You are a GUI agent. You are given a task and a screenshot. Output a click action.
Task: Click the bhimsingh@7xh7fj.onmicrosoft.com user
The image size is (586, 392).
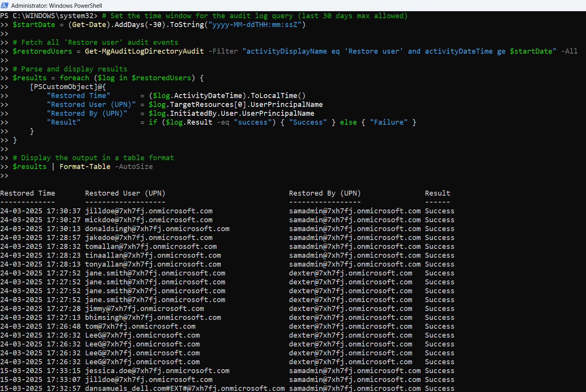153,318
